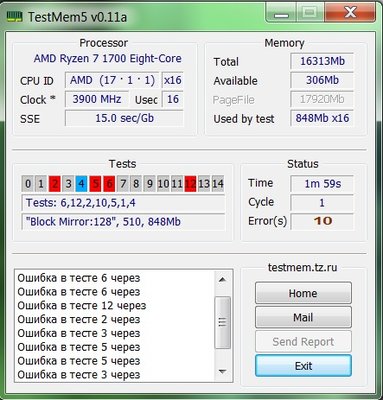Select red test block number 12

tap(190, 184)
